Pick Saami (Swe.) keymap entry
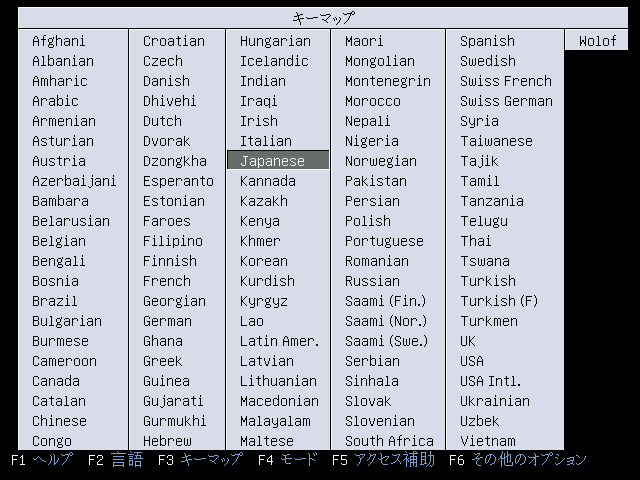This screenshot has height=480, width=640. click(387, 341)
